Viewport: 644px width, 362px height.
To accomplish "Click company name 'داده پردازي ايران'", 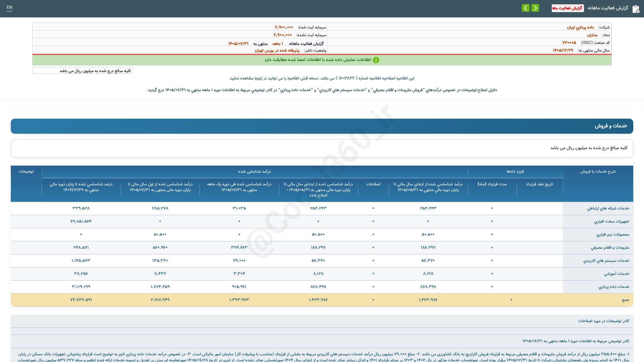I will coord(580,27).
